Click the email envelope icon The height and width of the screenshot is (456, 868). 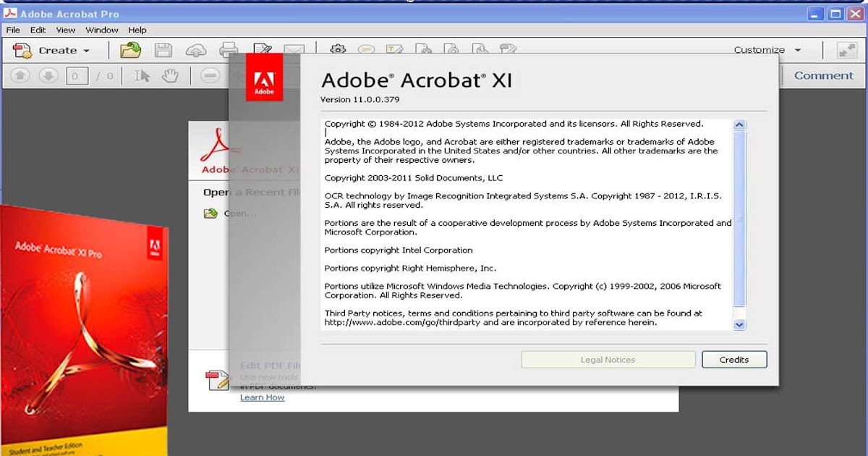click(x=294, y=50)
